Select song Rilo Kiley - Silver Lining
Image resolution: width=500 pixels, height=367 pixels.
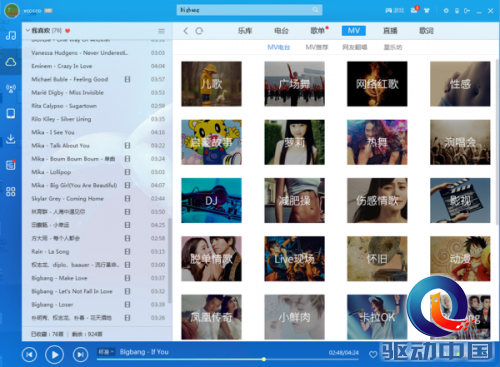[97, 119]
